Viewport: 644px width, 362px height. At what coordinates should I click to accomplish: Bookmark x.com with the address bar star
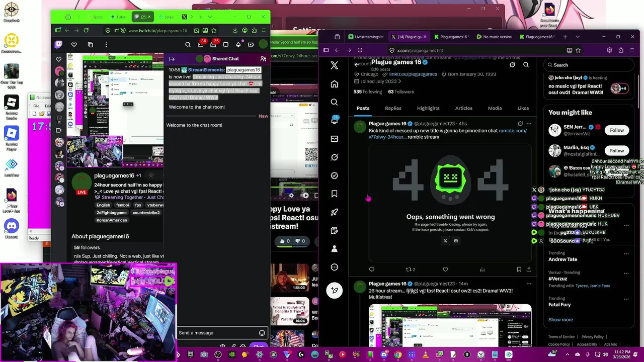578,50
